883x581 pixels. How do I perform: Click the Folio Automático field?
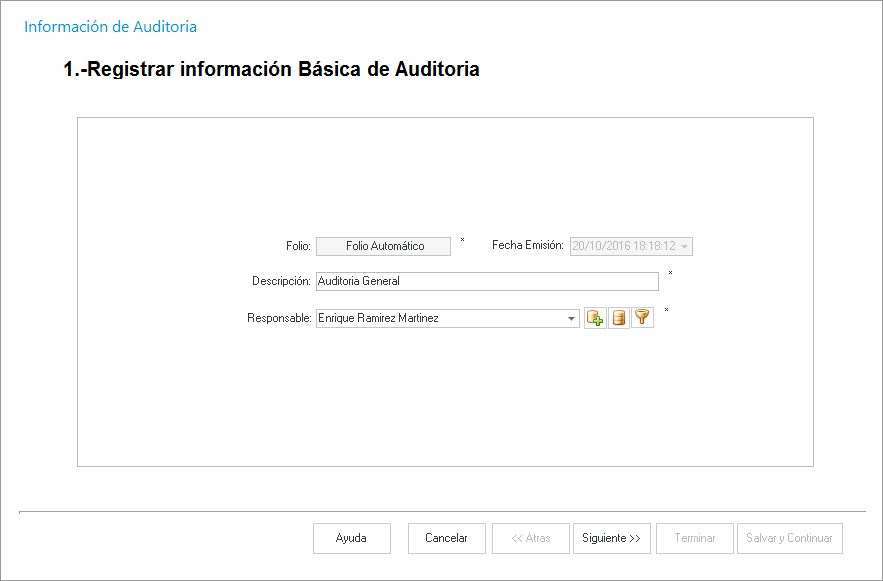click(384, 246)
